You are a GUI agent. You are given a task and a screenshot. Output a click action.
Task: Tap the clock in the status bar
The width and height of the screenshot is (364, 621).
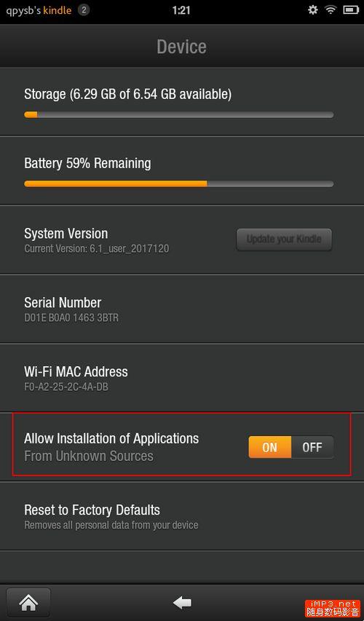click(x=181, y=10)
